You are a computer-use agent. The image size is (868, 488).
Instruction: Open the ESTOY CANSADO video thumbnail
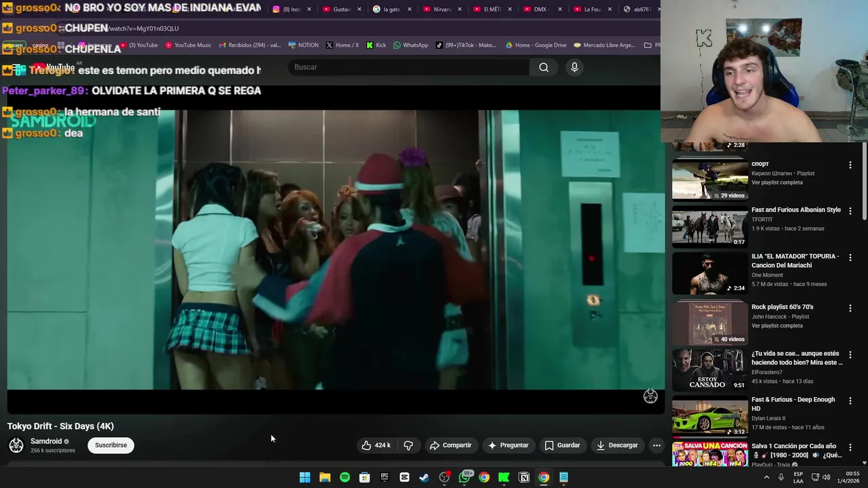[x=709, y=369]
